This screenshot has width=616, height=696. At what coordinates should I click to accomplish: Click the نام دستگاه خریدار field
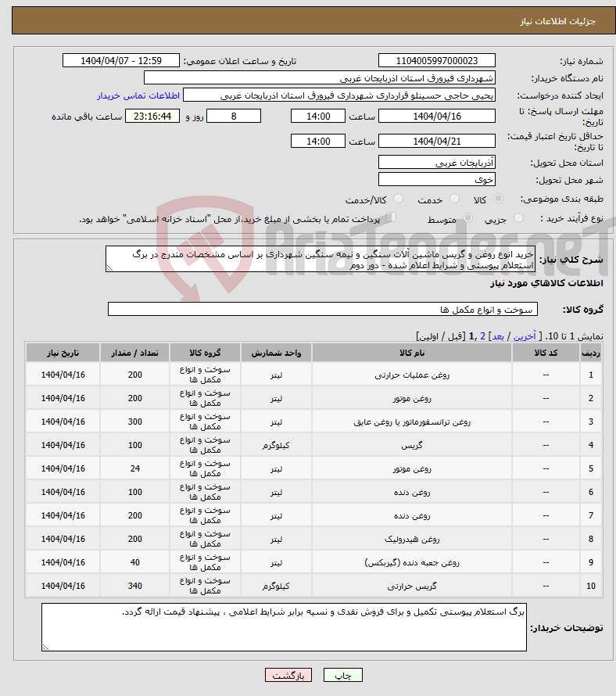coord(320,78)
